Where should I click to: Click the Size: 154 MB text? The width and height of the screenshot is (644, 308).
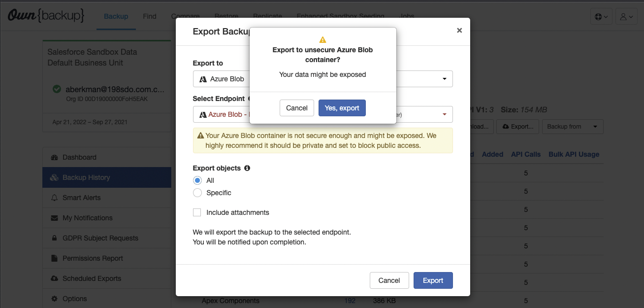click(x=524, y=109)
